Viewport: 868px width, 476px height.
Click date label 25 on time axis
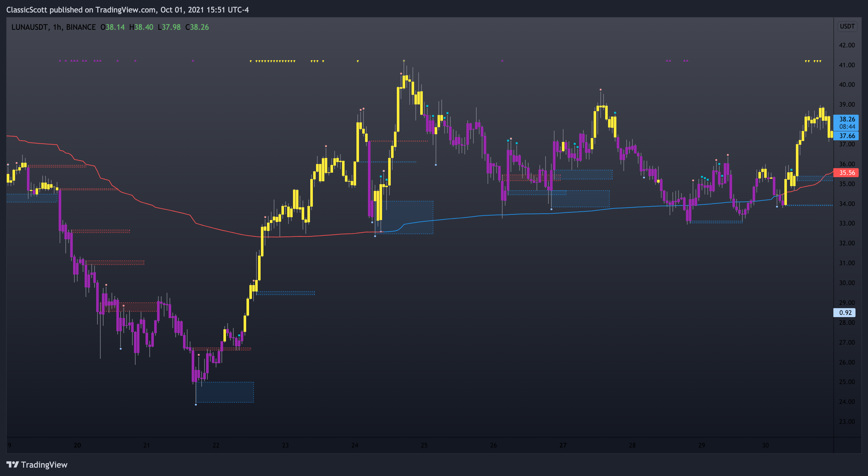tap(424, 445)
